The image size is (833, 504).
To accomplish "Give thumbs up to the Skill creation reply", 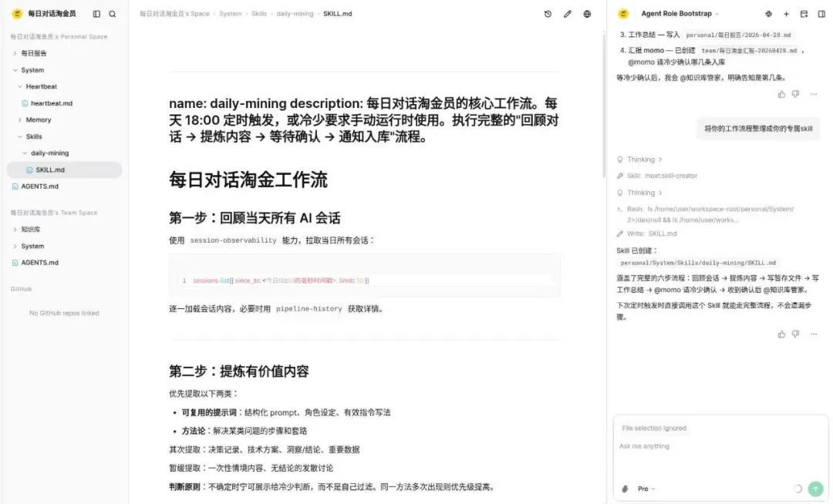I will (x=781, y=334).
